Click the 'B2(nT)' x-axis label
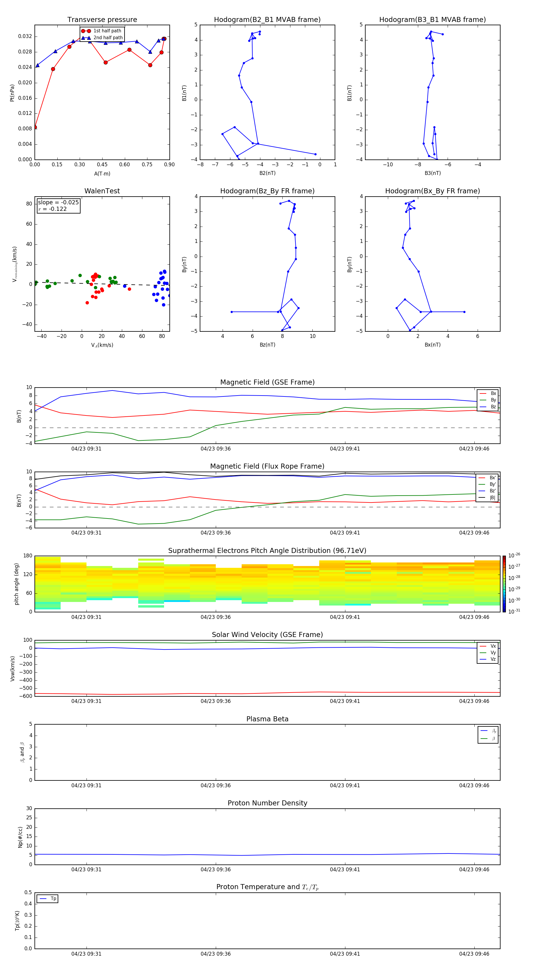Viewport: 535px width, 980px height. tap(267, 173)
